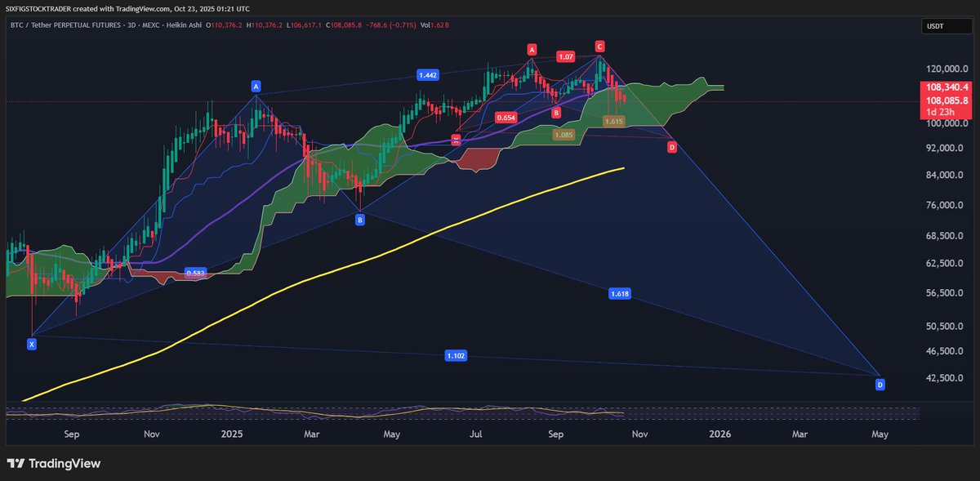Click the 1.615 ratio label

(614, 121)
